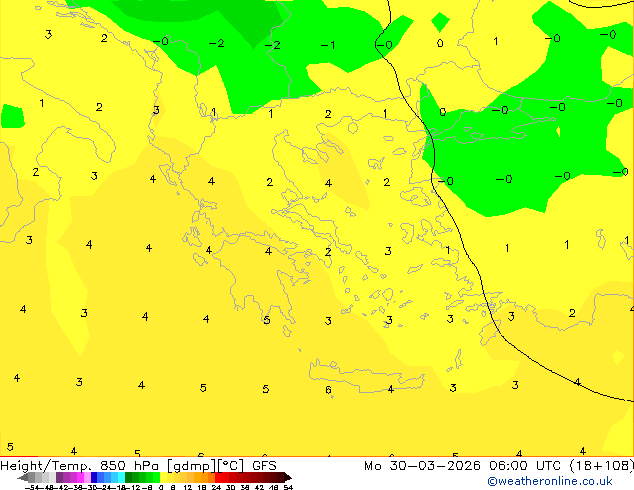Pick the dark green legend swatch above -12
The image size is (634, 490).
point(129,477)
